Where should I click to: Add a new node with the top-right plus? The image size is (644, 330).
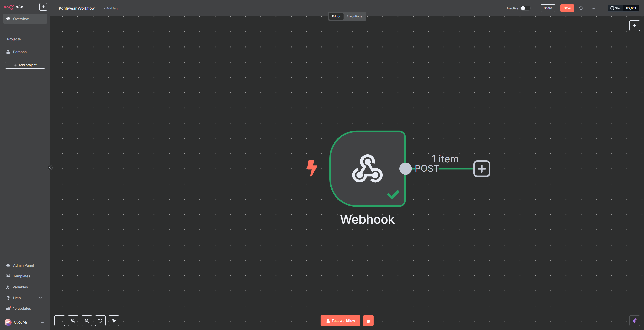(x=635, y=25)
